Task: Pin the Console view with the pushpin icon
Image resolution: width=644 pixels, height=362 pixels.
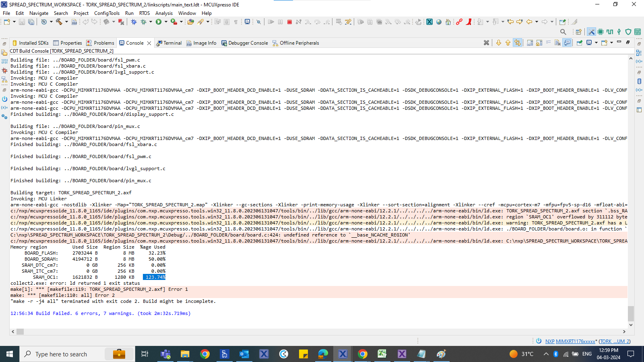Action: [578, 43]
